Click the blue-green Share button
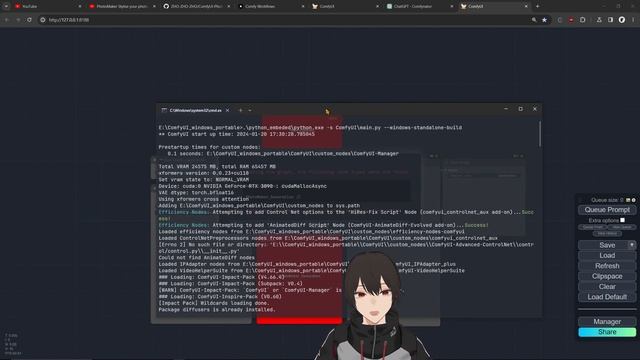This screenshot has width=640, height=360. pos(607,332)
